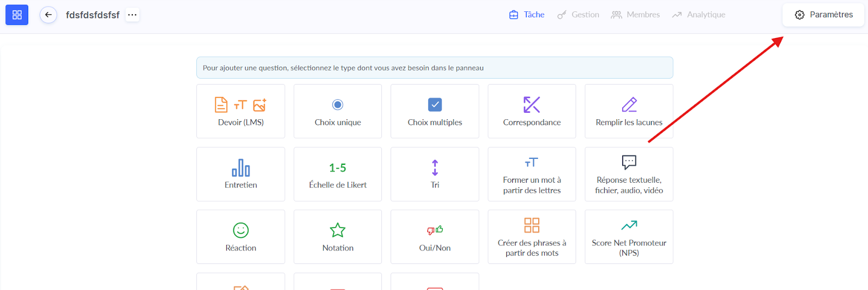
Task: Switch to the Tâche tab
Action: click(526, 15)
